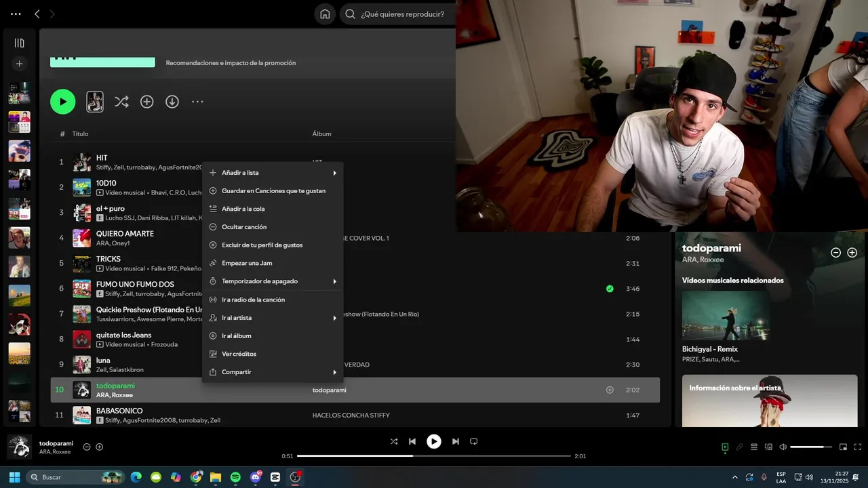Screen dimensions: 868x488
Task: Download the playlist with arrow circle icon
Action: click(x=172, y=102)
